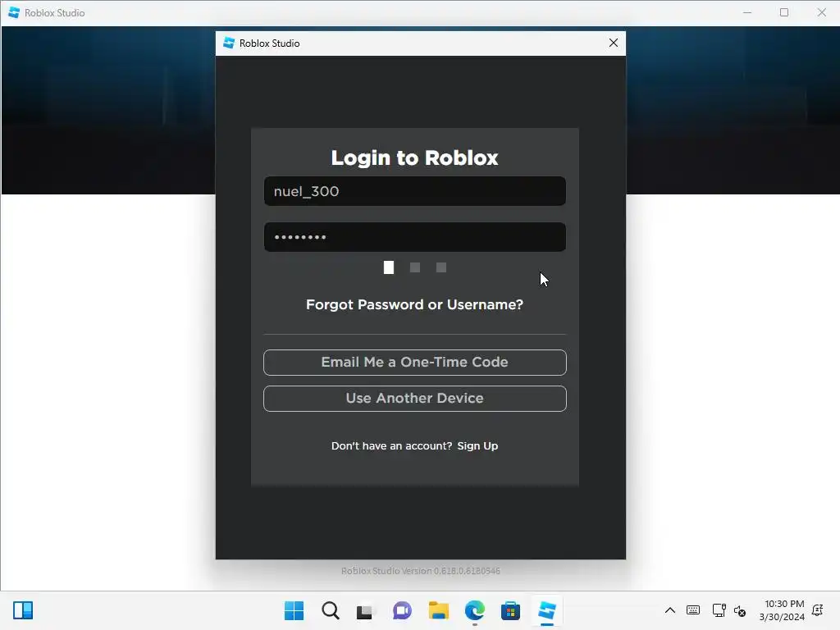Open the network status tray icon
Viewport: 840px width, 630px height.
point(719,610)
